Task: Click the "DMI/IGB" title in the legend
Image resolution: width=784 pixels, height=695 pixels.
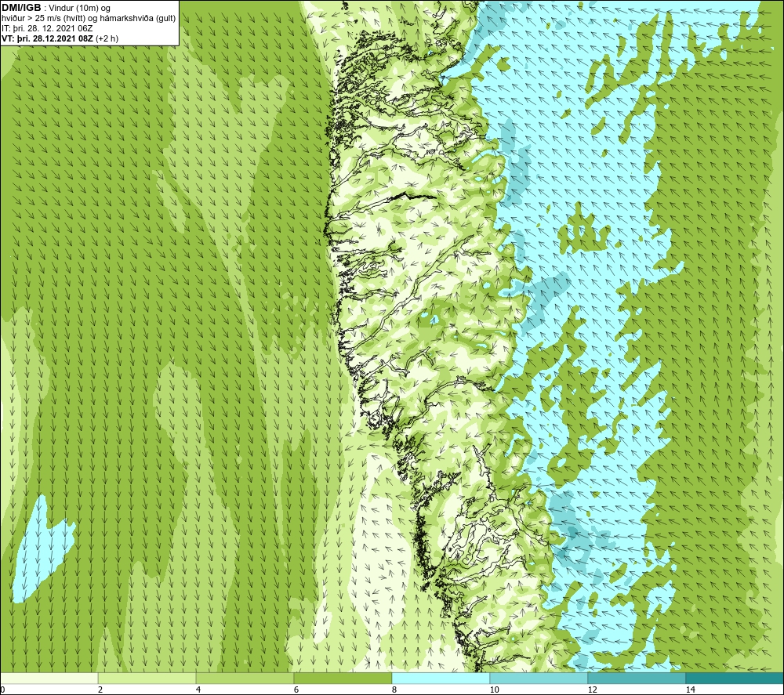Action: click(x=21, y=8)
